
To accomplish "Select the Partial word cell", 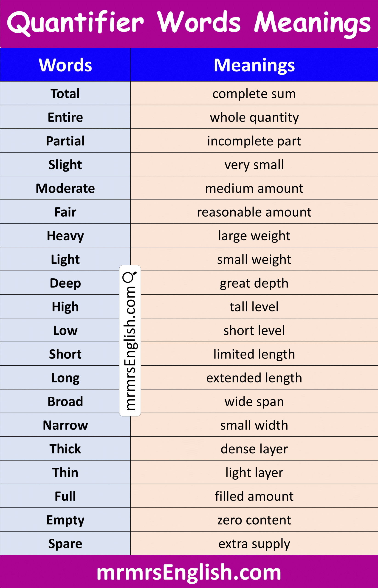I will (65, 141).
